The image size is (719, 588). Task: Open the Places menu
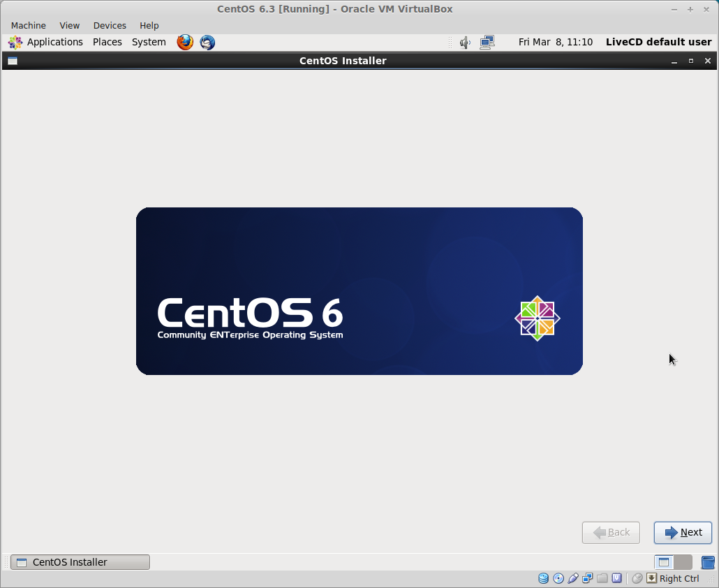(107, 42)
